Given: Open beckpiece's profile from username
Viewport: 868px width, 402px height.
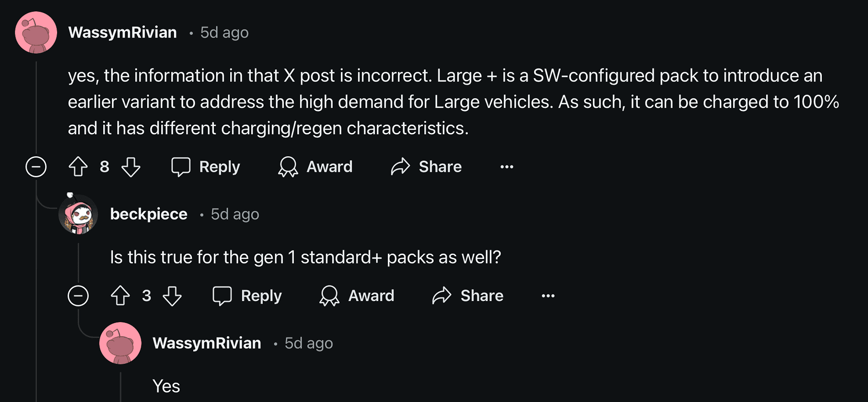Looking at the screenshot, I should click(148, 214).
